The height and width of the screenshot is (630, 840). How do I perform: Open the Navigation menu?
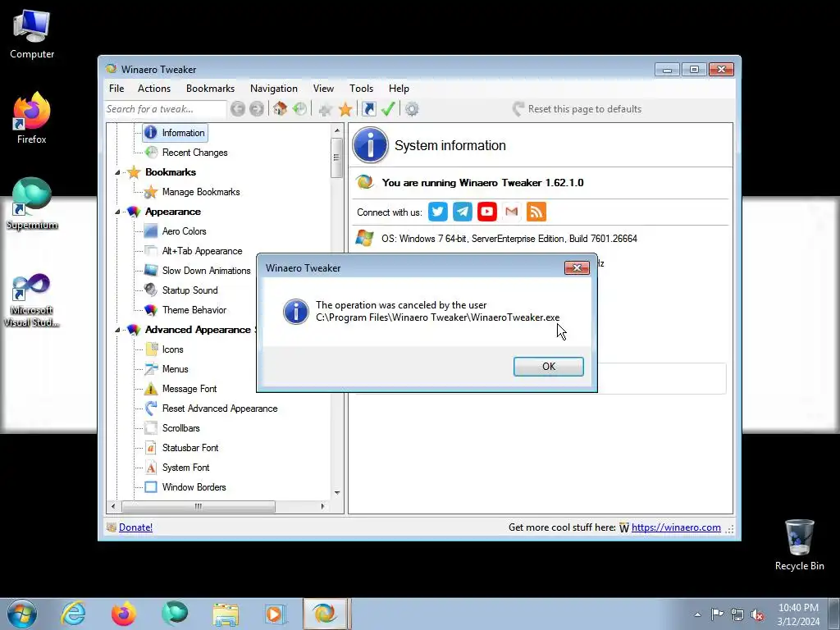click(x=273, y=89)
